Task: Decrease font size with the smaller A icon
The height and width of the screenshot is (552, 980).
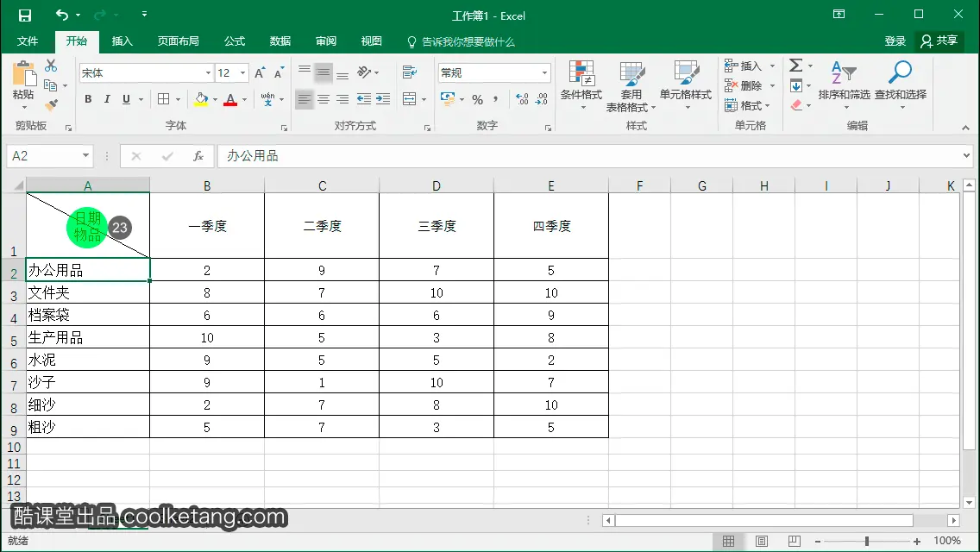Action: [279, 73]
